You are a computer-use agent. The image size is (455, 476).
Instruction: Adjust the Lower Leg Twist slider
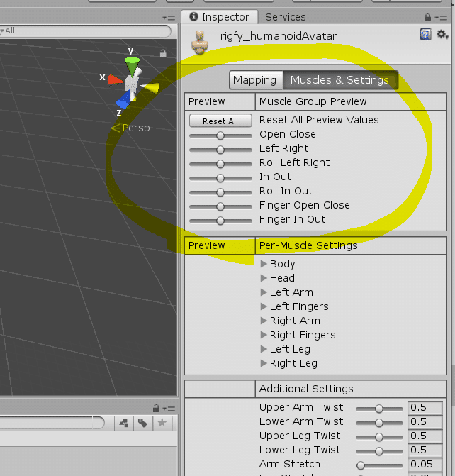coord(379,451)
